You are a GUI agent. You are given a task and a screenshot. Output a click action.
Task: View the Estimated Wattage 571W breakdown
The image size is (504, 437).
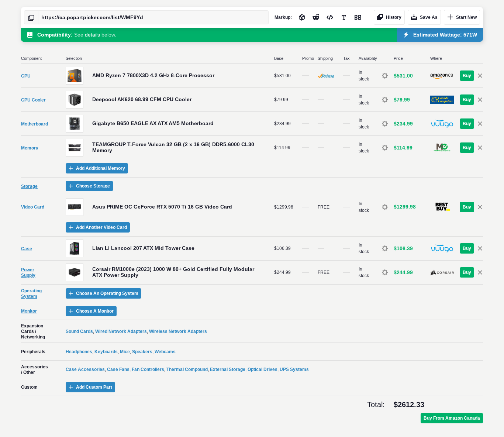click(x=440, y=35)
